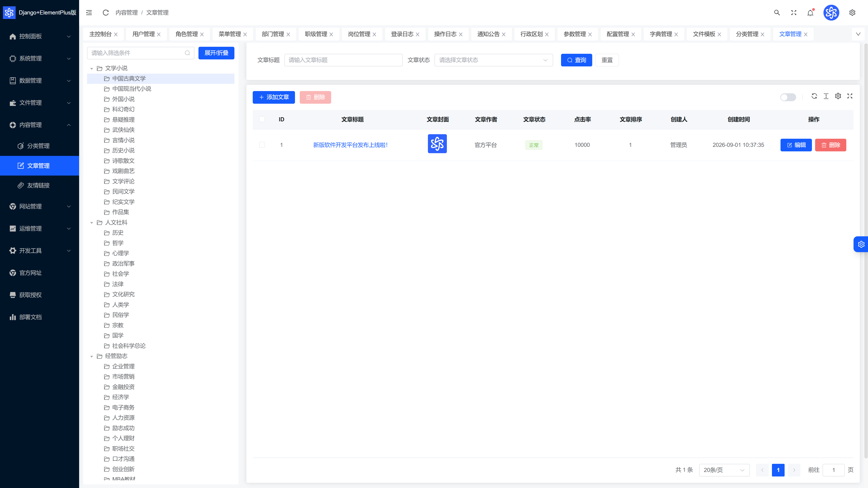Open the 文章状态 status dropdown
The width and height of the screenshot is (868, 488).
(x=493, y=60)
